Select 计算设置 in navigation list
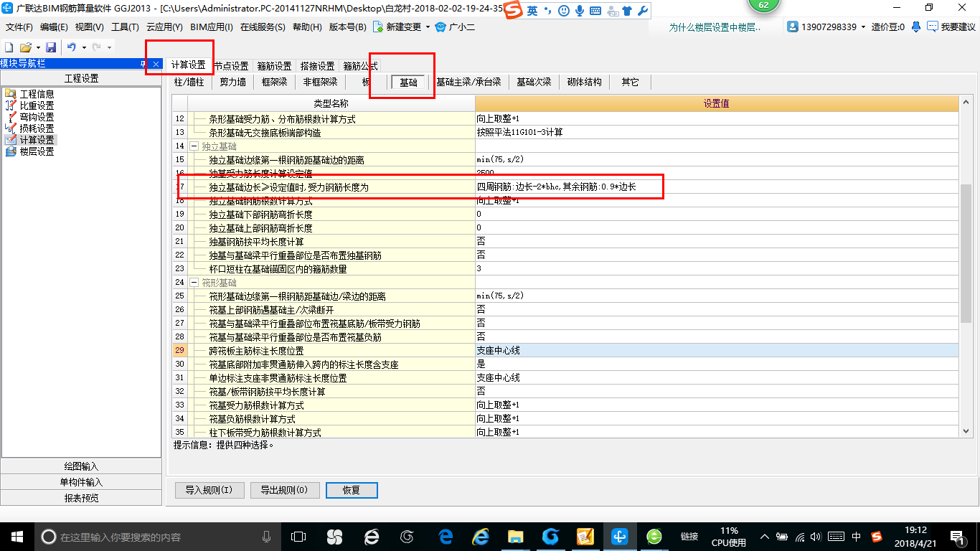Image resolution: width=980 pixels, height=551 pixels. [x=36, y=140]
